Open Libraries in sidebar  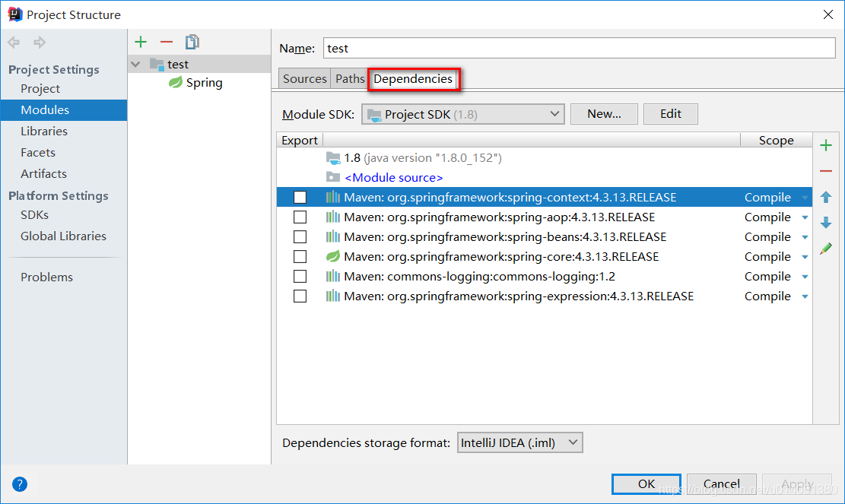[44, 132]
